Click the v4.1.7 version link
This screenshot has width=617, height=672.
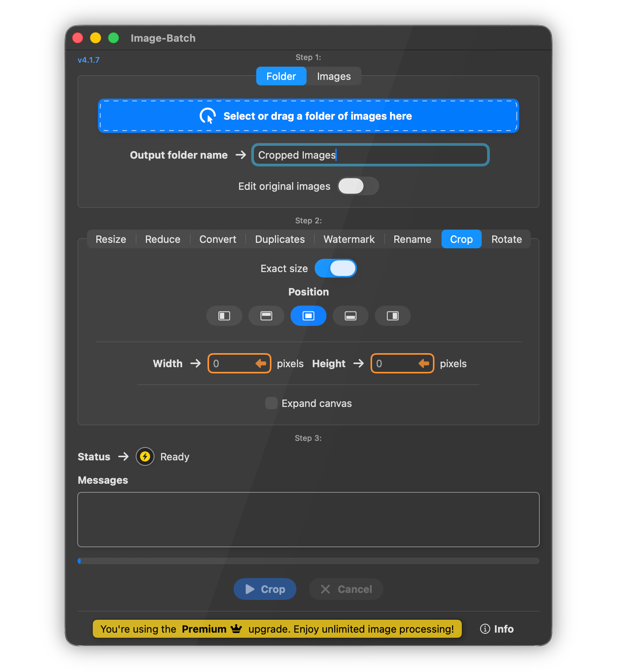coord(89,60)
